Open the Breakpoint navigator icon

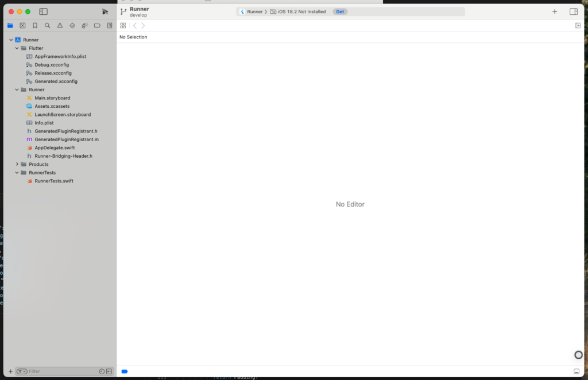(x=97, y=25)
